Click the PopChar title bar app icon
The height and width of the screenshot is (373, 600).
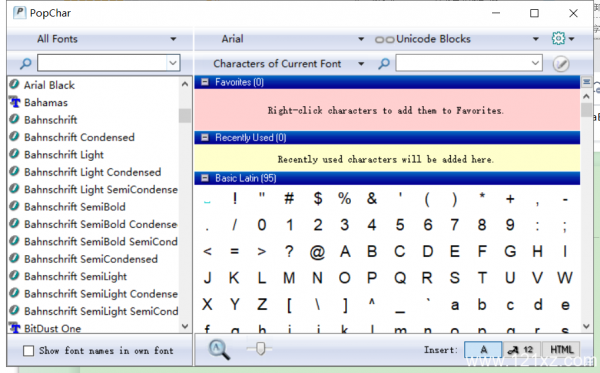(20, 13)
